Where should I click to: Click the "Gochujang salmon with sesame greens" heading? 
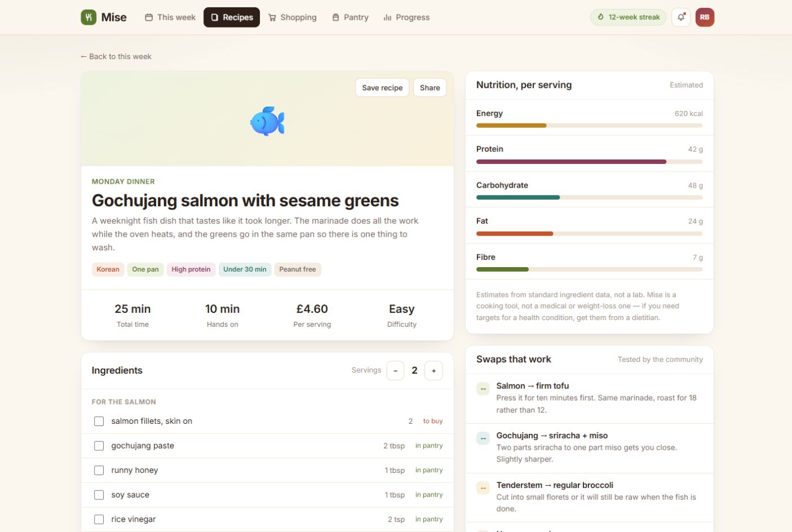point(245,201)
